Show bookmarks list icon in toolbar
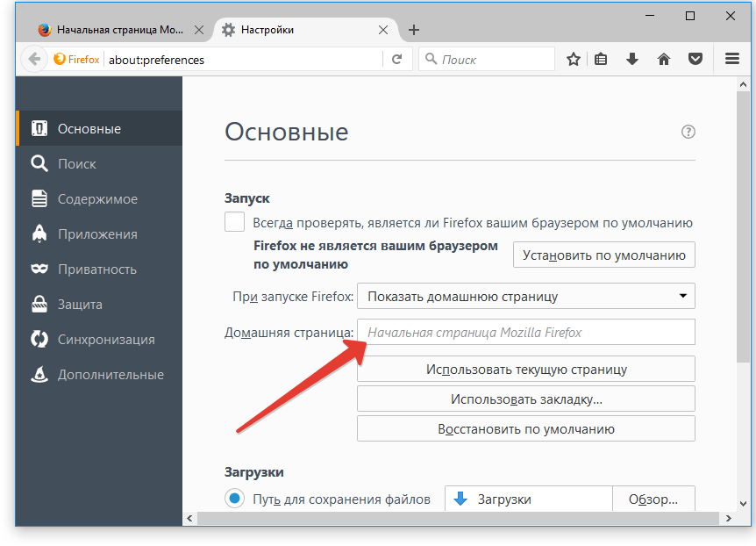756x546 pixels. click(601, 60)
